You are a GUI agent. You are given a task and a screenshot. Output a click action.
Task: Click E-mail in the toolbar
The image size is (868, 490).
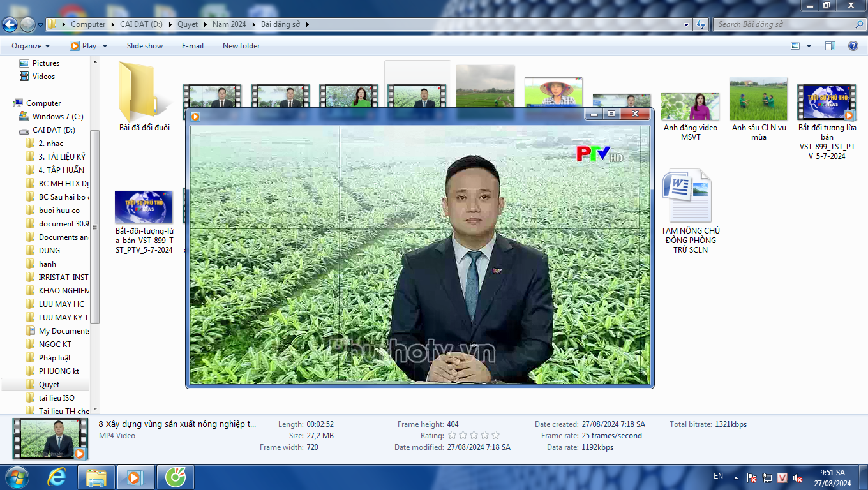click(x=192, y=46)
